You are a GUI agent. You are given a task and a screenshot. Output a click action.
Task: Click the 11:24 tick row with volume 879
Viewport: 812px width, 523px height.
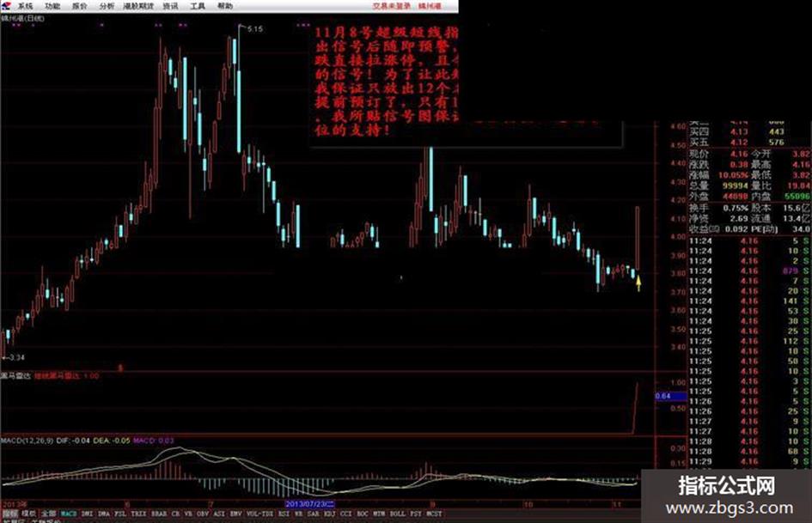[x=750, y=271]
